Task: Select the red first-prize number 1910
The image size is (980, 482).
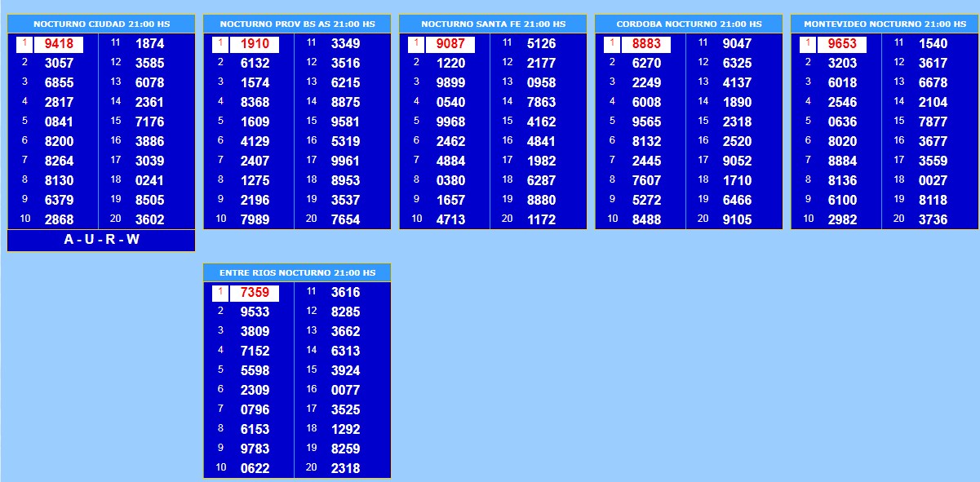Action: 255,44
